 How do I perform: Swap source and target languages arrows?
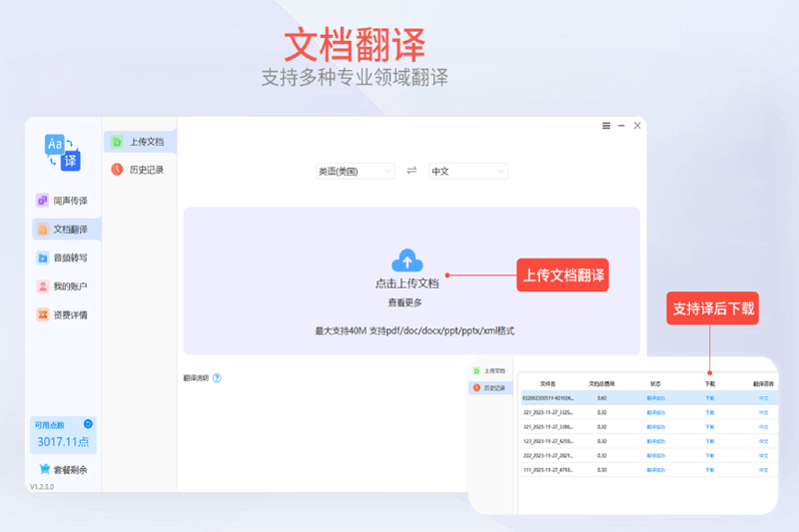[x=411, y=171]
